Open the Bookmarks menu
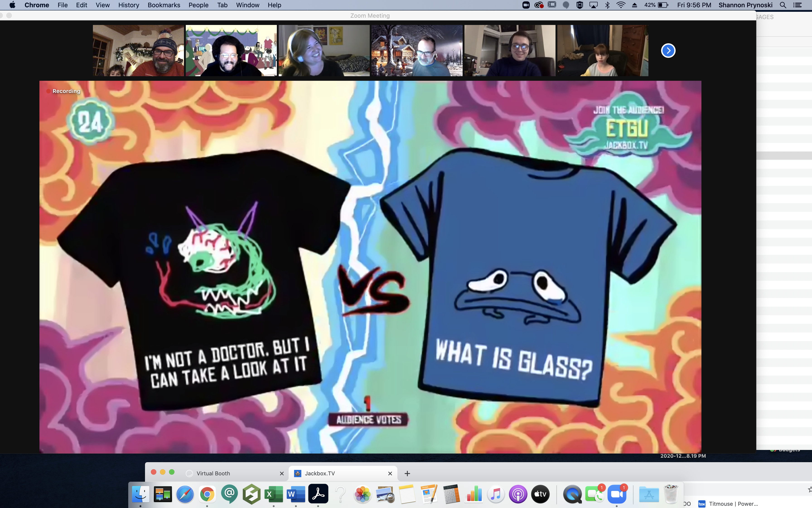Screen dimensions: 812x508 [164, 5]
